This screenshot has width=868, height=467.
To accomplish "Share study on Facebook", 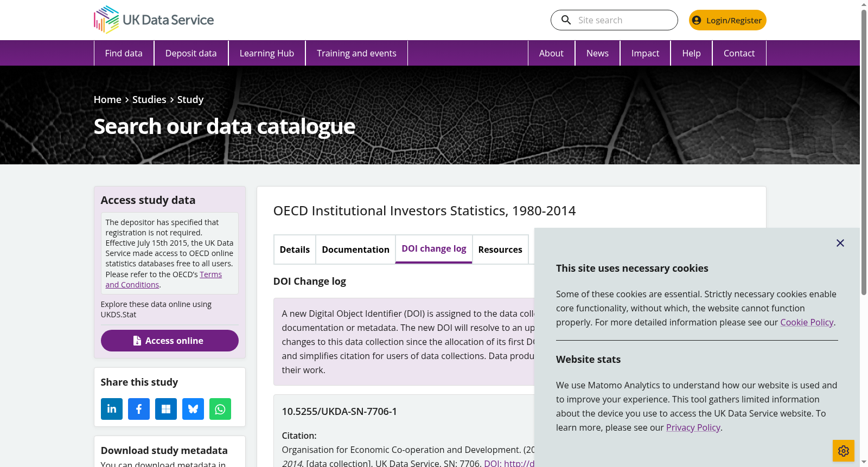I will point(139,409).
